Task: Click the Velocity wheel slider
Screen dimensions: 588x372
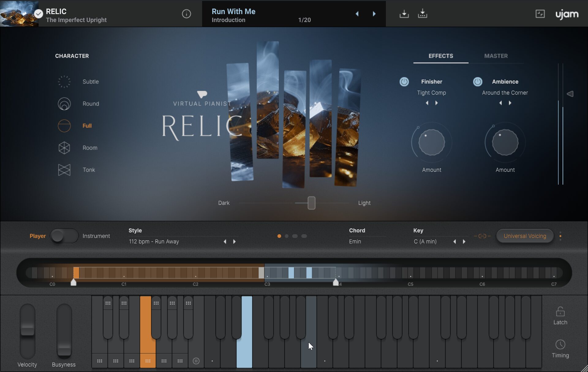Action: pos(28,331)
